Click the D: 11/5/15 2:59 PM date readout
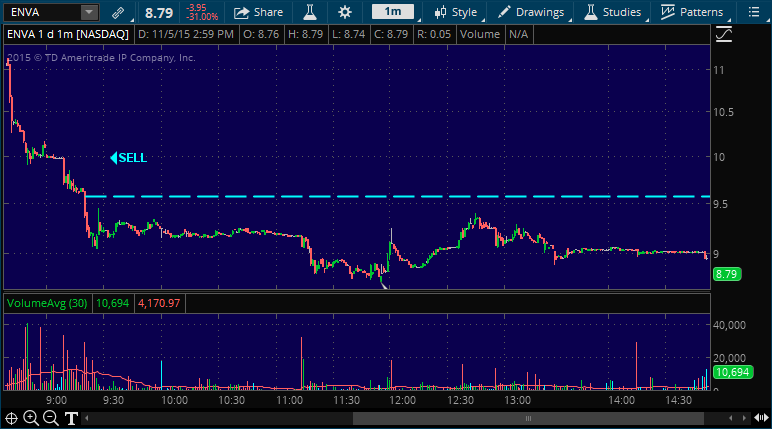772x429 pixels. point(186,34)
